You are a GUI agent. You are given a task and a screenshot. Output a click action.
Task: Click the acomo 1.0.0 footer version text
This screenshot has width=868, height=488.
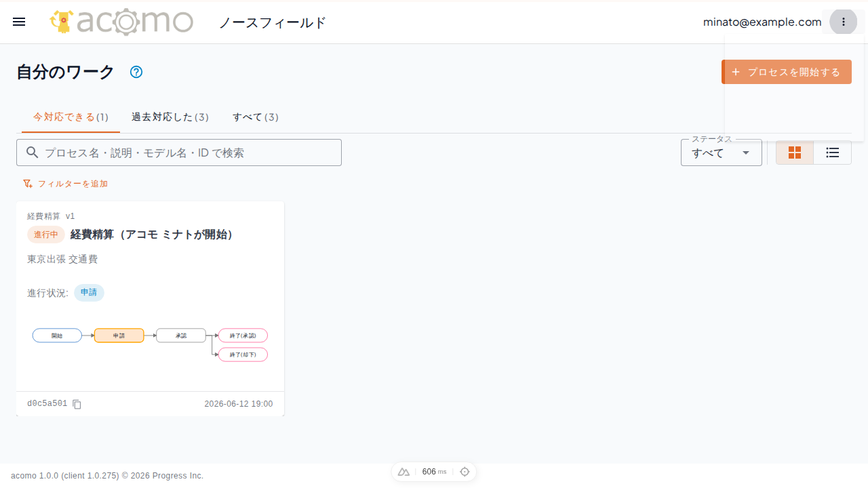[x=107, y=476]
